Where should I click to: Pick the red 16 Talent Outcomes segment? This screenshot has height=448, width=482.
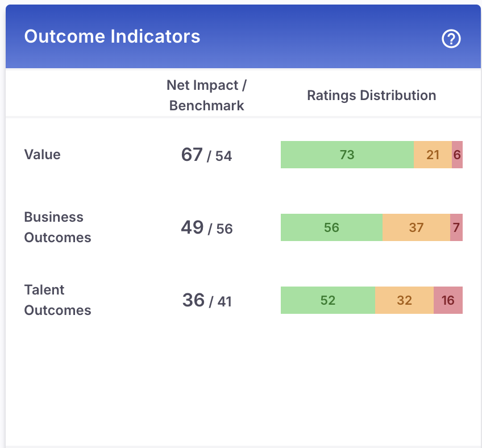448,300
